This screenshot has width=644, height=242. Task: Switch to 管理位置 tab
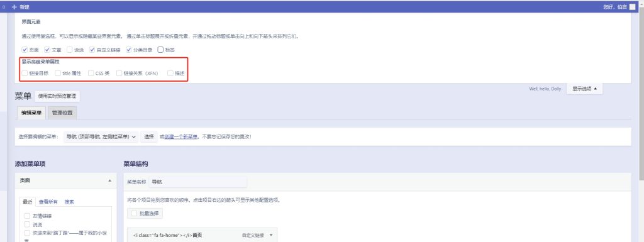pyautogui.click(x=62, y=113)
